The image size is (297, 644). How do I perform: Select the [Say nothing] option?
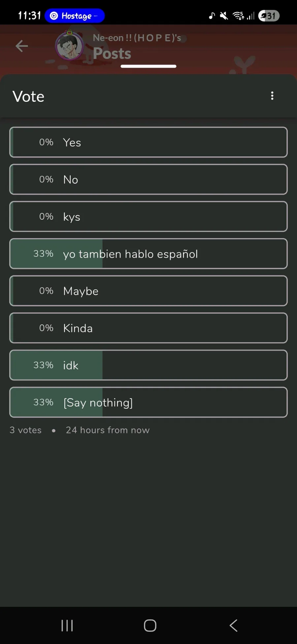pyautogui.click(x=148, y=402)
